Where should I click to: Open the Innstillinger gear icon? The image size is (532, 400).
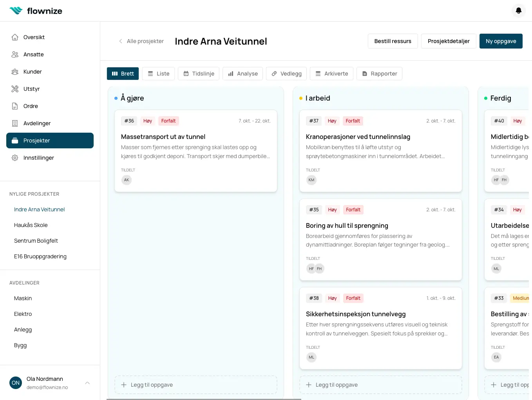[14, 157]
